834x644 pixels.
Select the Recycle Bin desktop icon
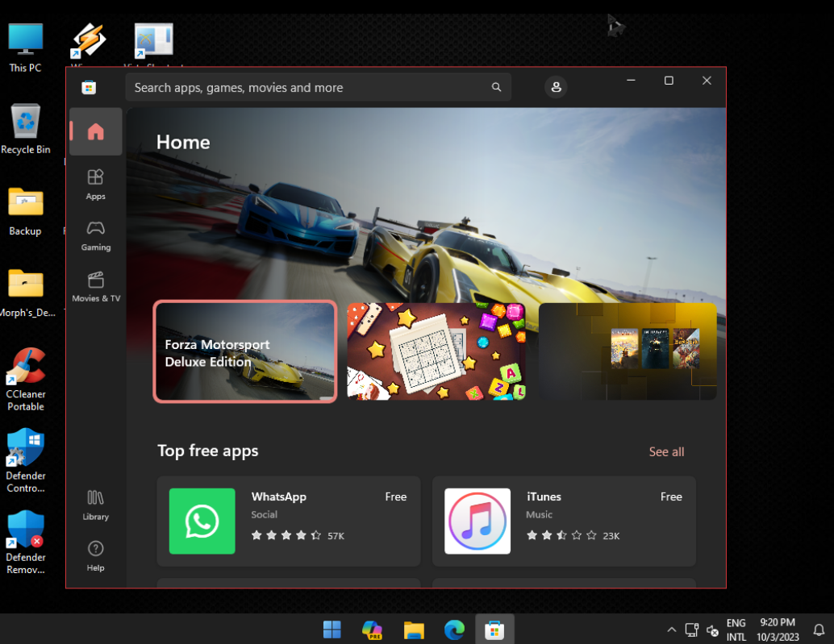coord(26,129)
